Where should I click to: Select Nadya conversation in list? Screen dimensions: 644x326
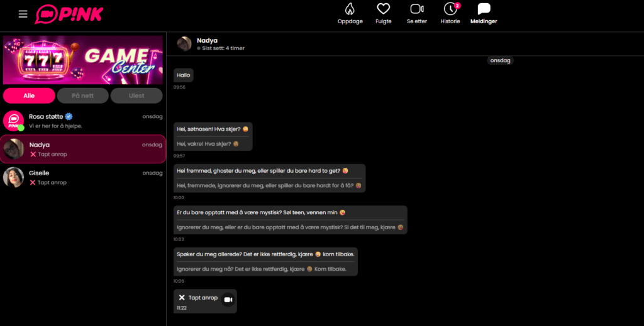coord(83,149)
